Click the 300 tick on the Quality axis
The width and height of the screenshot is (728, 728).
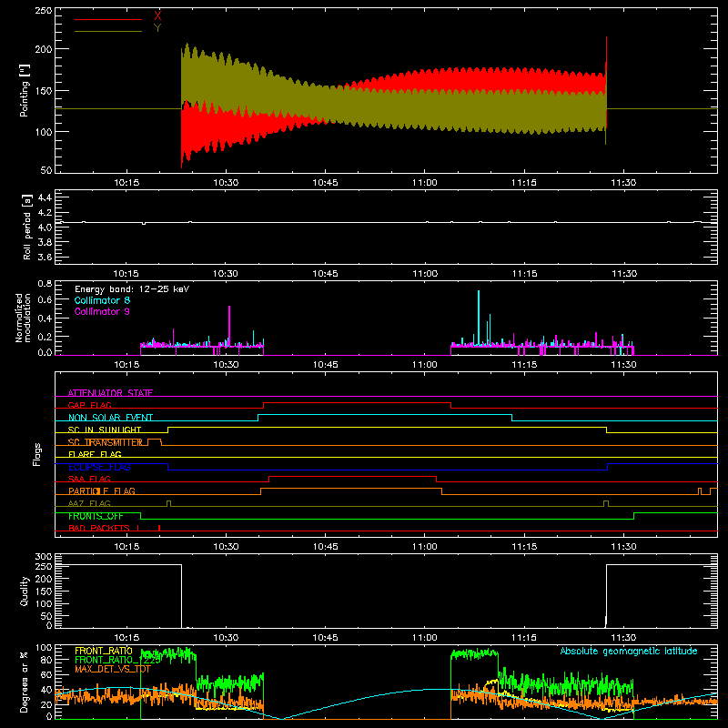[x=44, y=557]
